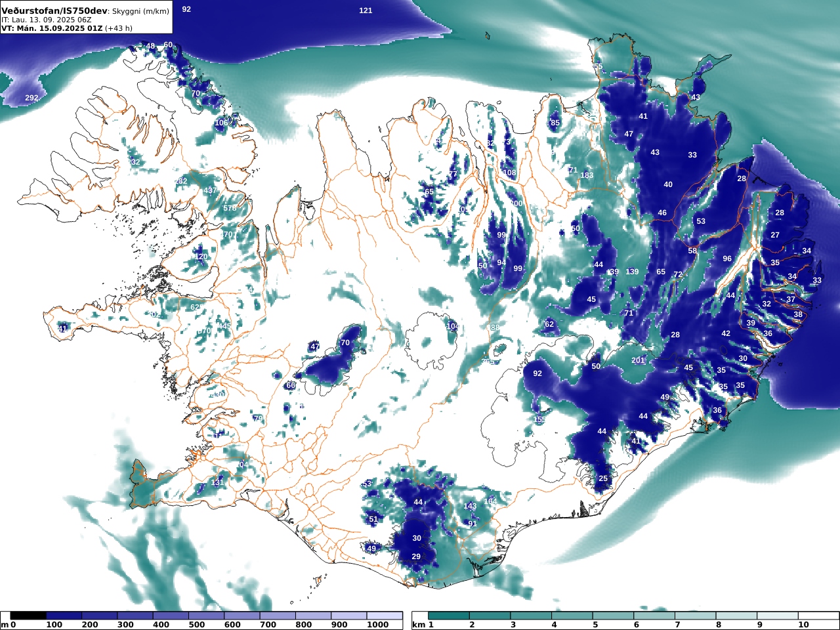Image resolution: width=840 pixels, height=630 pixels.
Task: Click the '164' value in the south
Action: coord(490,501)
